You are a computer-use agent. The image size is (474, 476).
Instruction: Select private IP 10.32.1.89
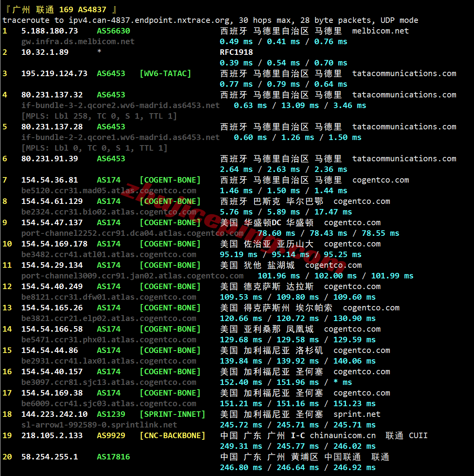click(45, 52)
